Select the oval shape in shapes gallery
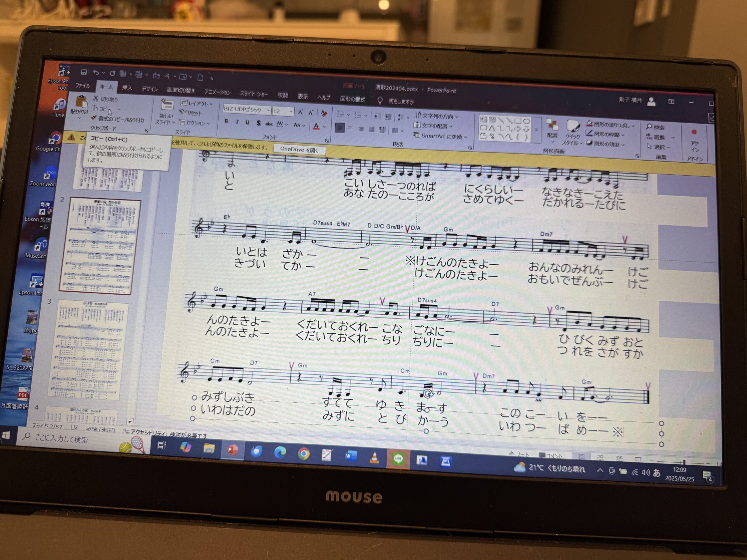The width and height of the screenshot is (747, 560). [526, 121]
